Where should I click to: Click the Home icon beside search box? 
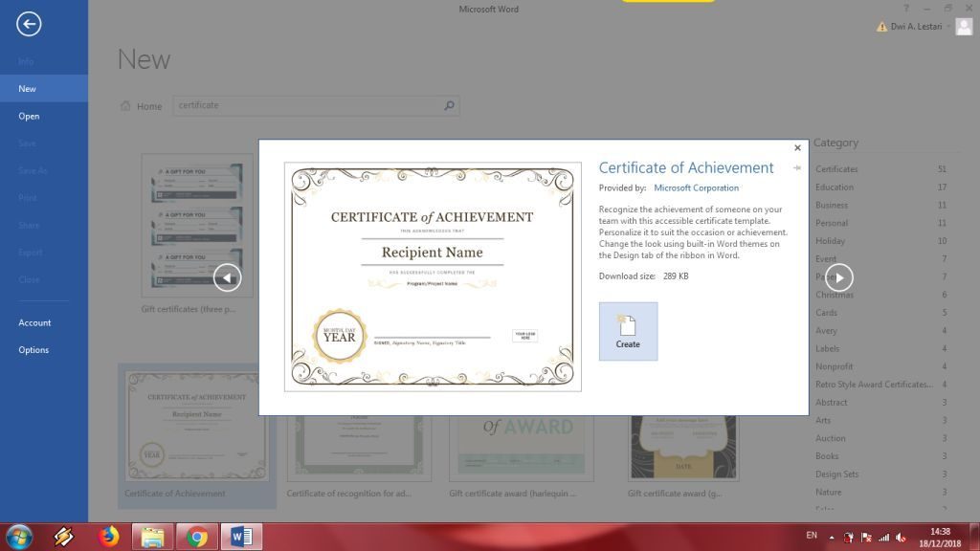coord(125,105)
